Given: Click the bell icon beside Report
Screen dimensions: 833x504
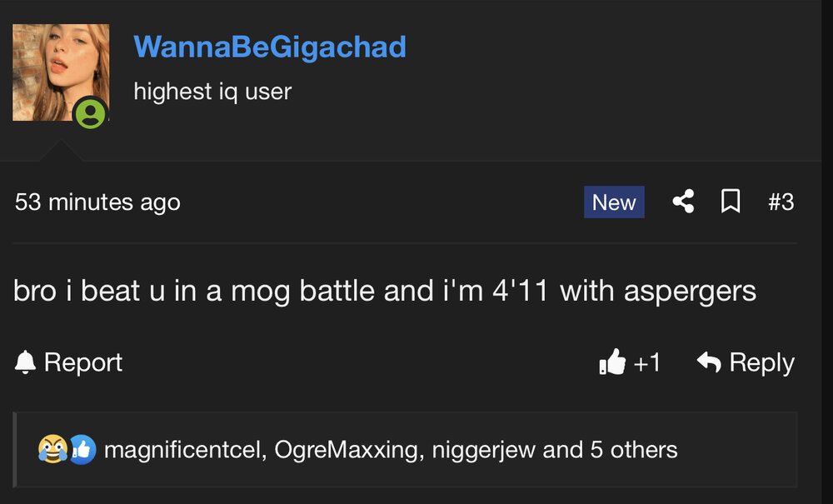Looking at the screenshot, I should coord(26,362).
